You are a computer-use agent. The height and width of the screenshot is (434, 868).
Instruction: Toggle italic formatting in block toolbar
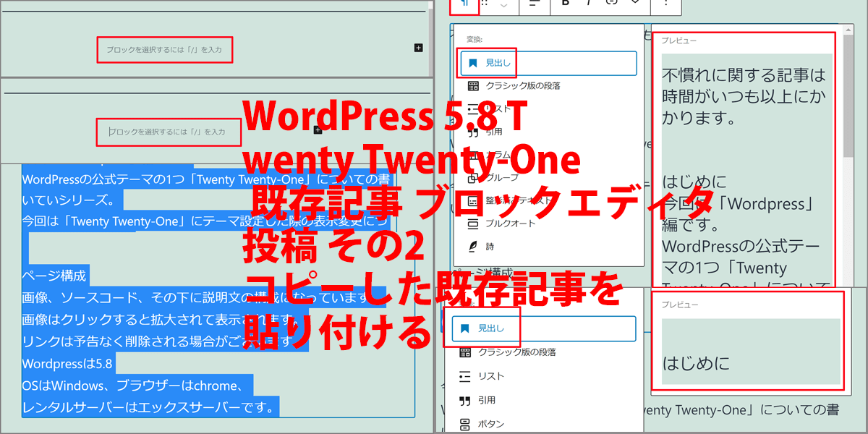coord(590,4)
